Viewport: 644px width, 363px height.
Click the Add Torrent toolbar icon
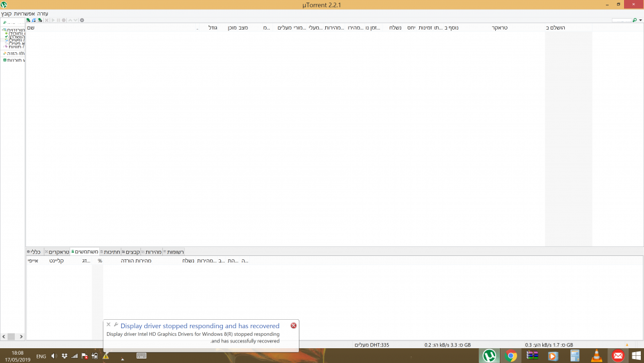(x=28, y=20)
